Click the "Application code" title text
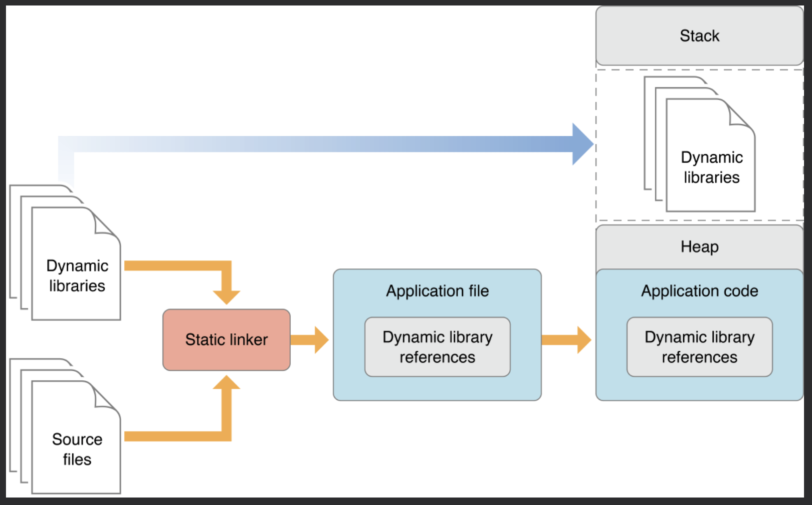Screen dimensions: 812x505 tap(700, 291)
